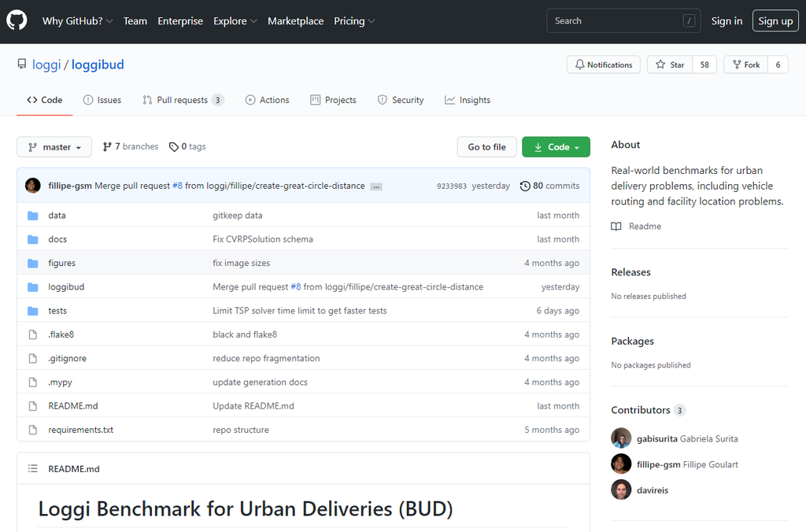
Task: Open the Insights tab
Action: (x=468, y=100)
